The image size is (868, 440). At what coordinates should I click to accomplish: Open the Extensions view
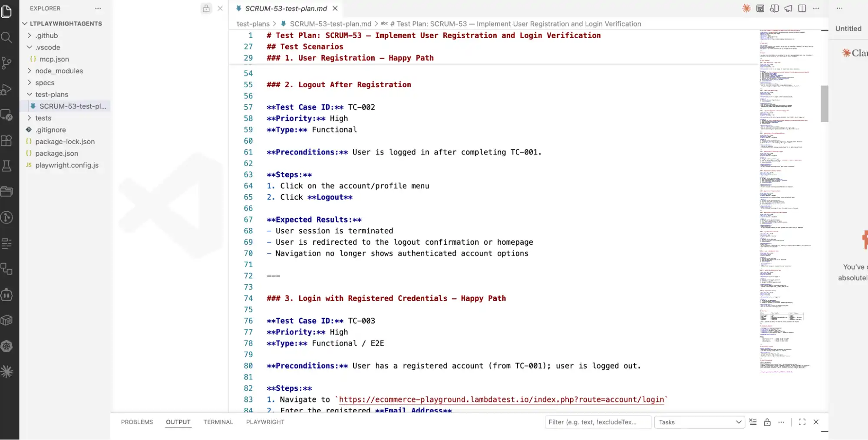(x=7, y=141)
